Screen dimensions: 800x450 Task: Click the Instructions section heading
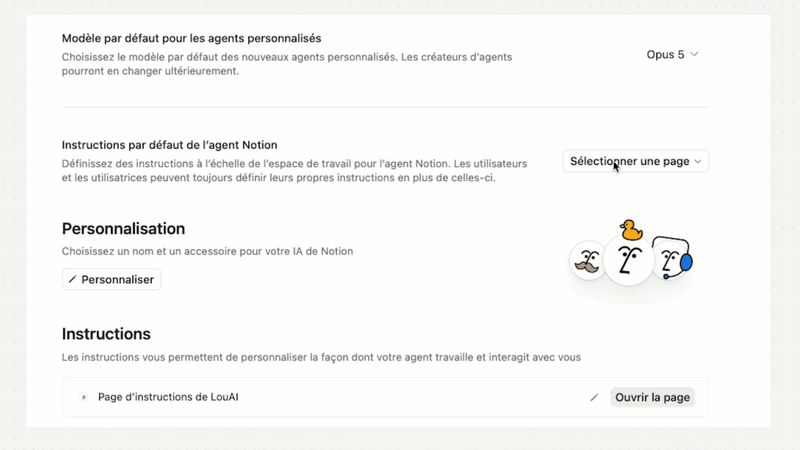(106, 334)
